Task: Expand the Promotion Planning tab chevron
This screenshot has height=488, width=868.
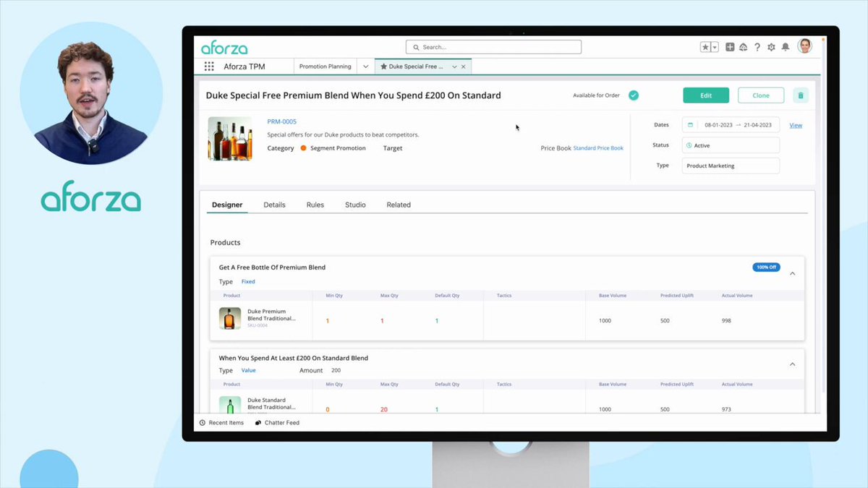Action: click(x=366, y=67)
